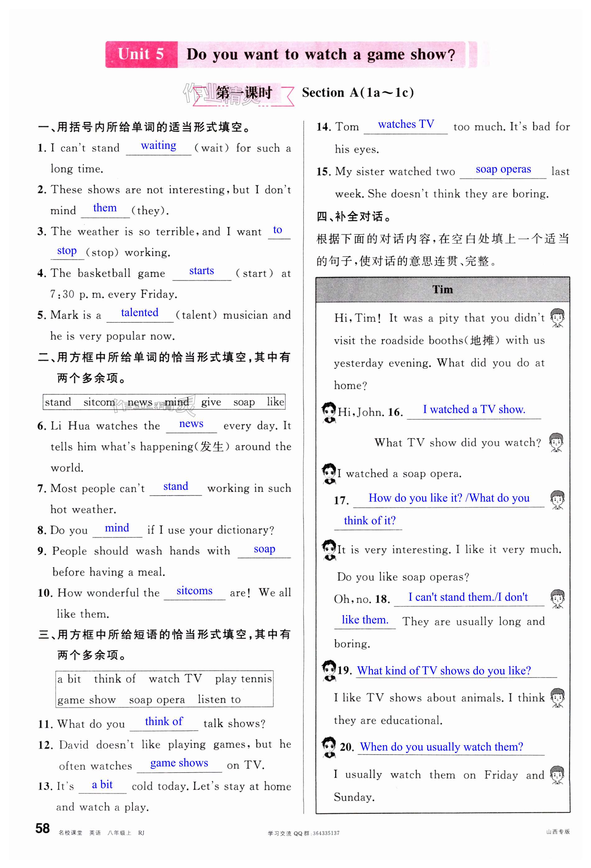Select the "talented" answer in question 5

tap(140, 313)
